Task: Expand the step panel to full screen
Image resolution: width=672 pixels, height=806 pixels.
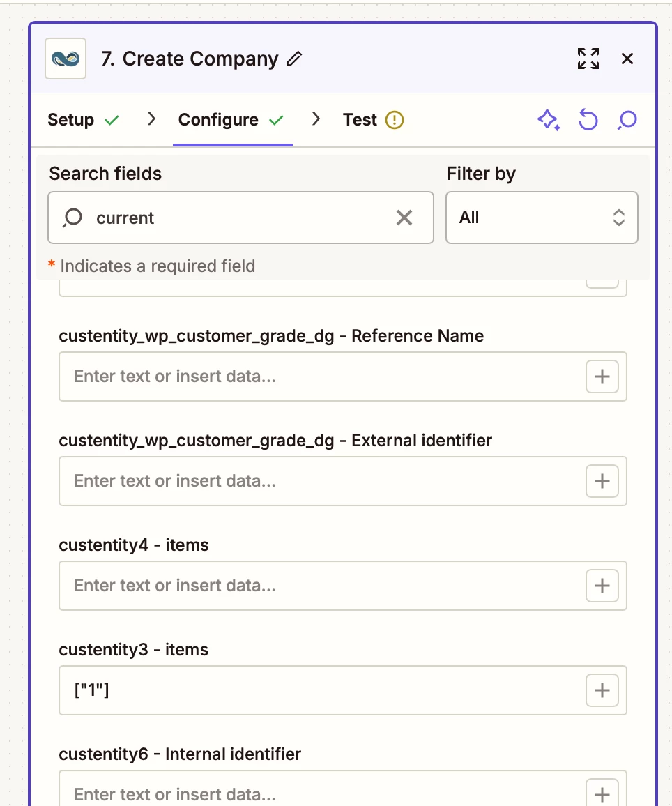Action: 588,59
